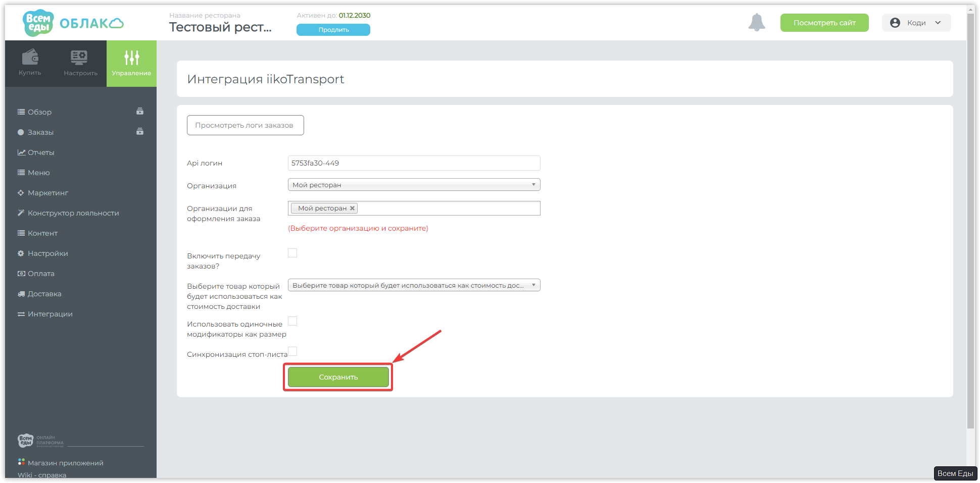Open the Отчеты section

click(x=41, y=152)
